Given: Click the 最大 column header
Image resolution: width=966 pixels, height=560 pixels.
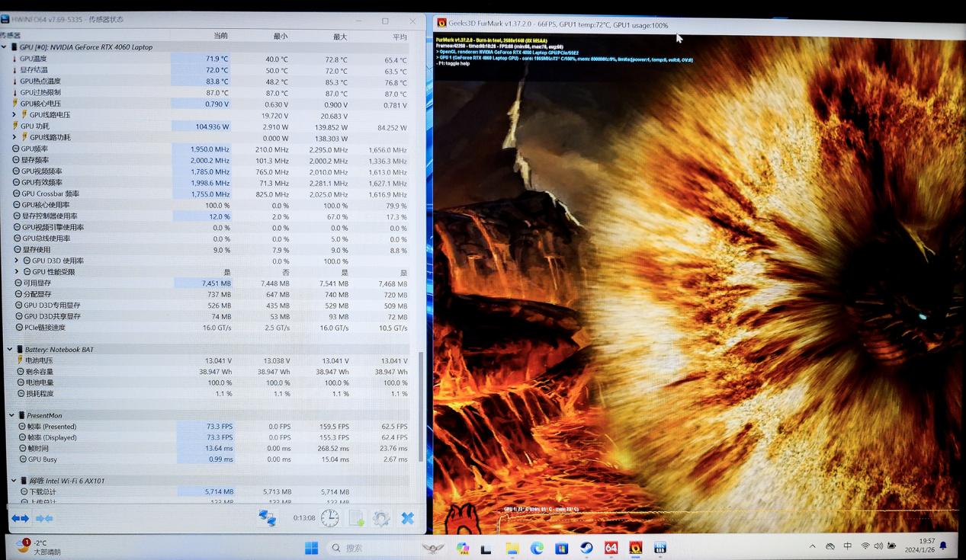Looking at the screenshot, I should click(339, 37).
